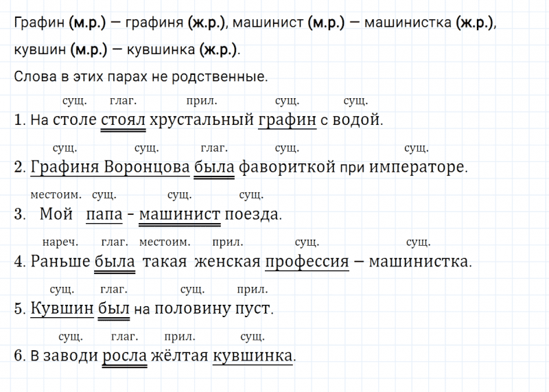Select the word 'хрустальный'

[x=202, y=120]
